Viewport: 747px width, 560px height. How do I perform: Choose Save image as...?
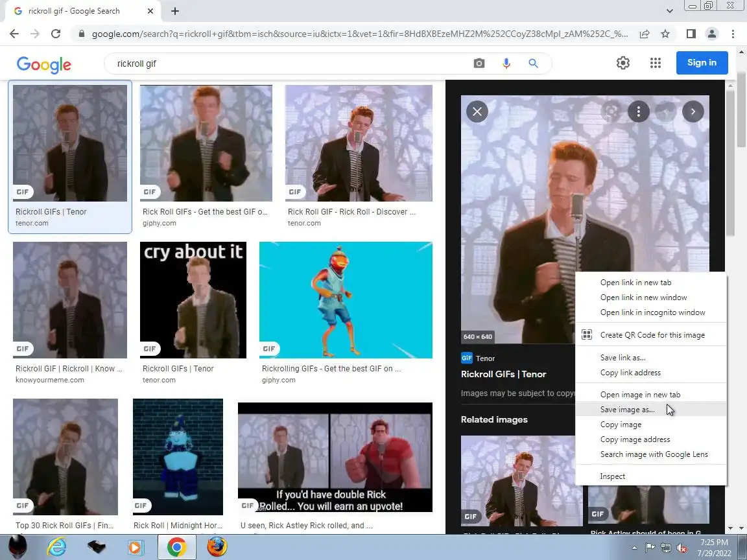[x=651, y=410]
